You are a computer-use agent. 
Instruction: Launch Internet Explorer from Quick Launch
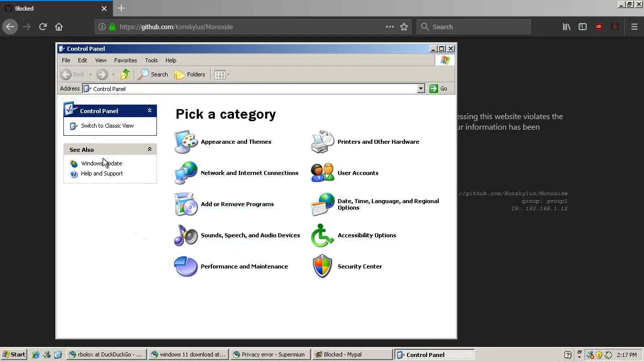point(36,354)
